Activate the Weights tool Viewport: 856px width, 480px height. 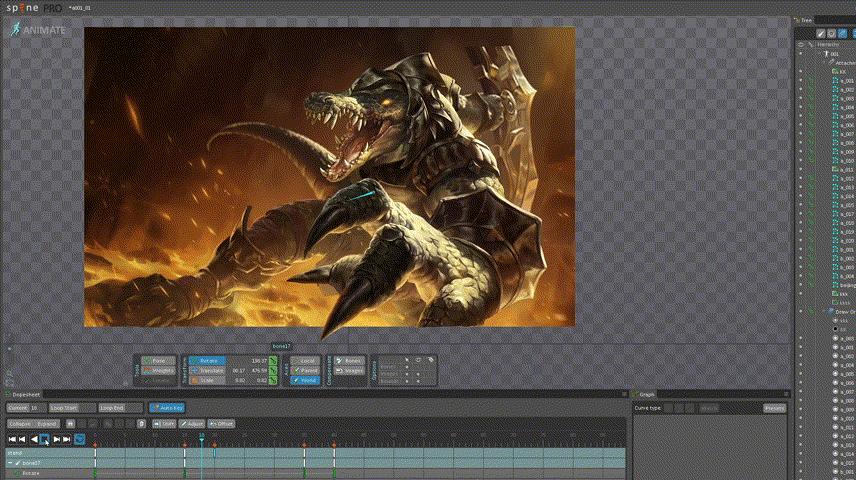pos(158,370)
